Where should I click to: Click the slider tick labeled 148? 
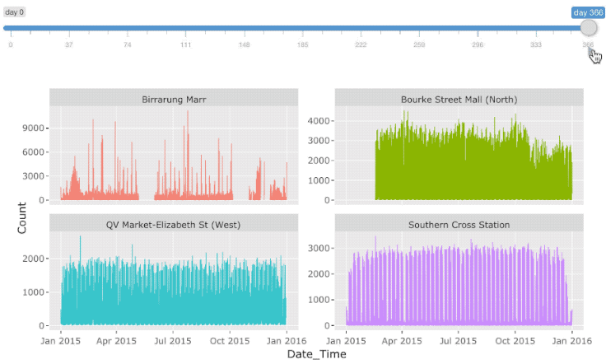245,44
